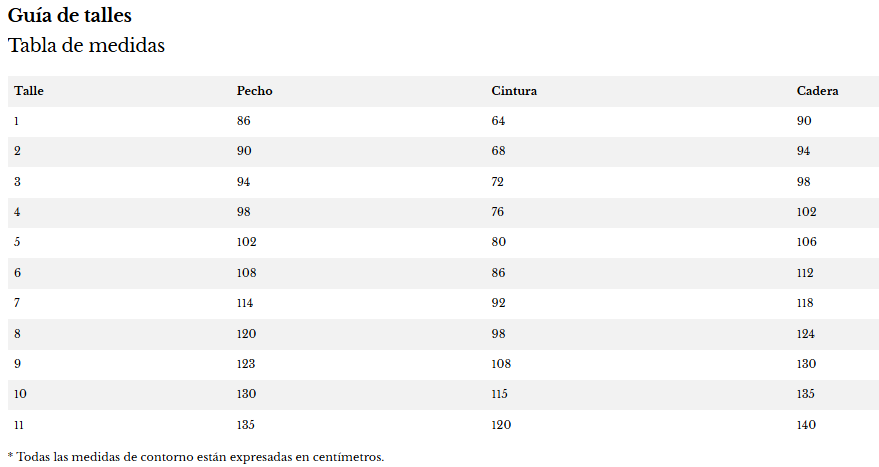Click the centimeters footnote below the table
Viewport: 879px width, 467px height.
pos(196,457)
